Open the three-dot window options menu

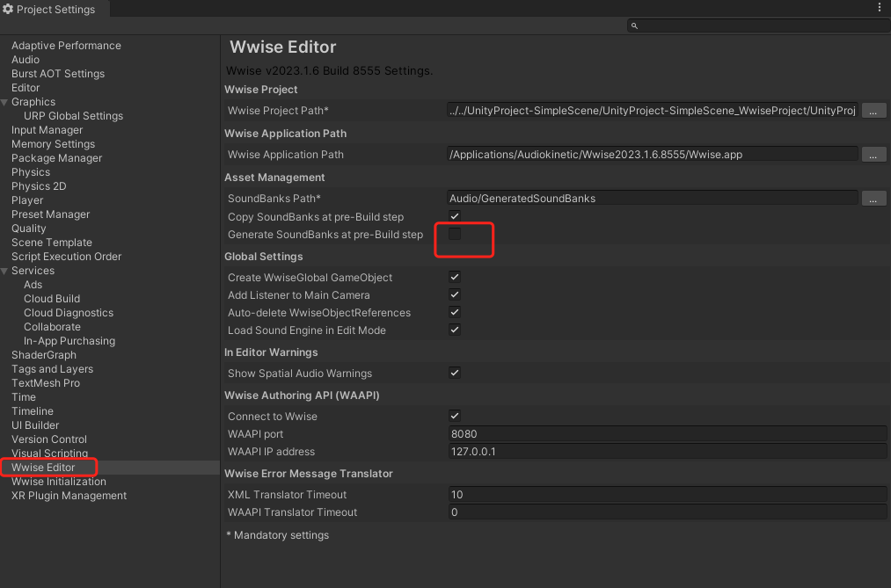879,7
